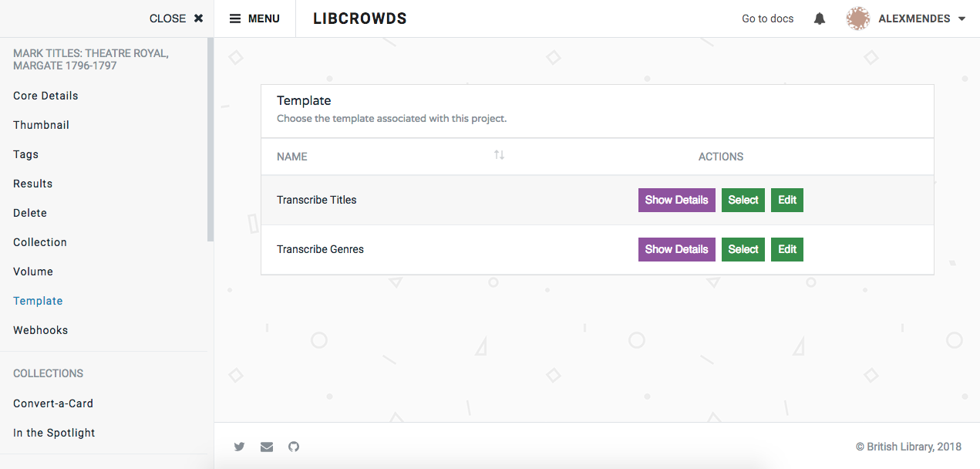Image resolution: width=980 pixels, height=469 pixels.
Task: Click the envelope contact icon in footer
Action: 266,447
